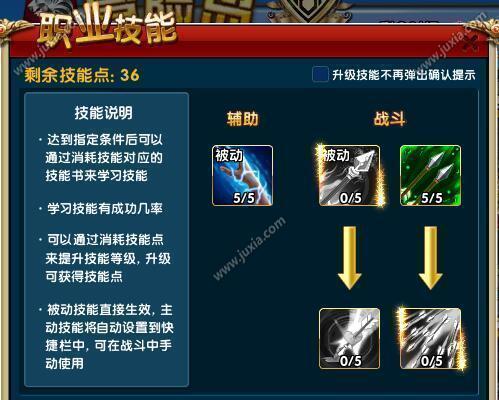
Task: Select the green twin spears skill icon
Action: tap(431, 175)
